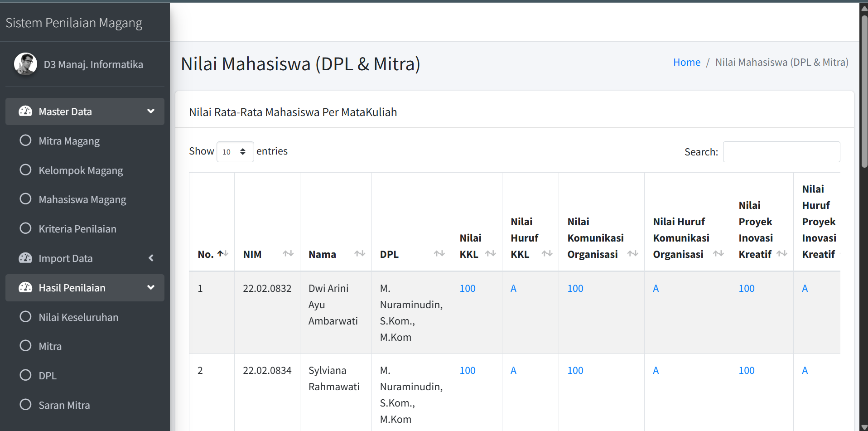The height and width of the screenshot is (431, 868).
Task: Select Kriteria Penilaian circle item
Action: click(x=26, y=228)
